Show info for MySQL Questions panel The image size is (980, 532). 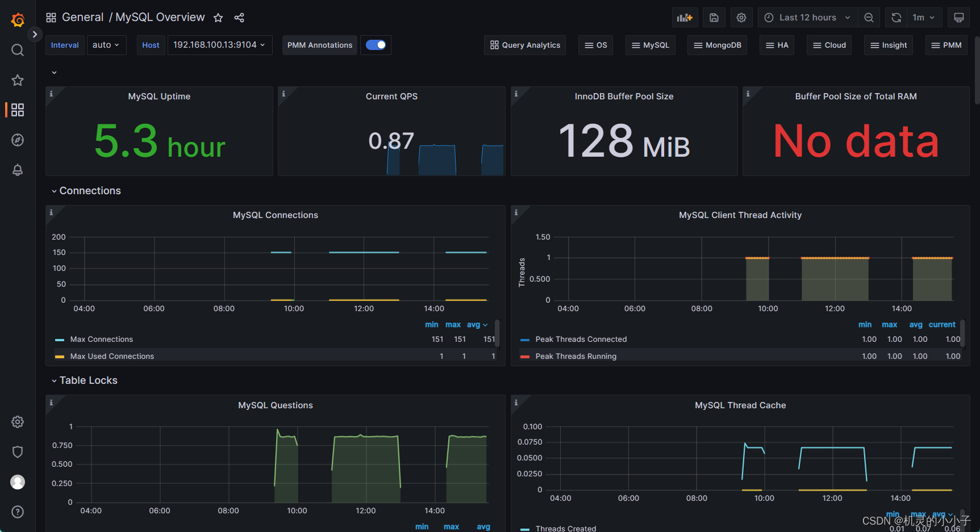tap(51, 403)
